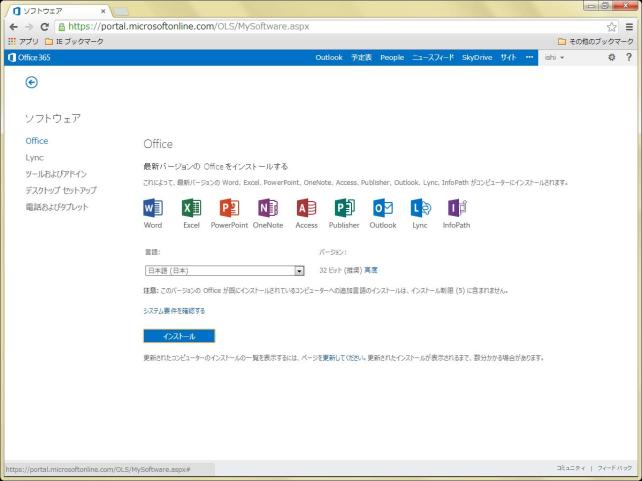
Task: Click the browser address bar URL
Action: 300,26
